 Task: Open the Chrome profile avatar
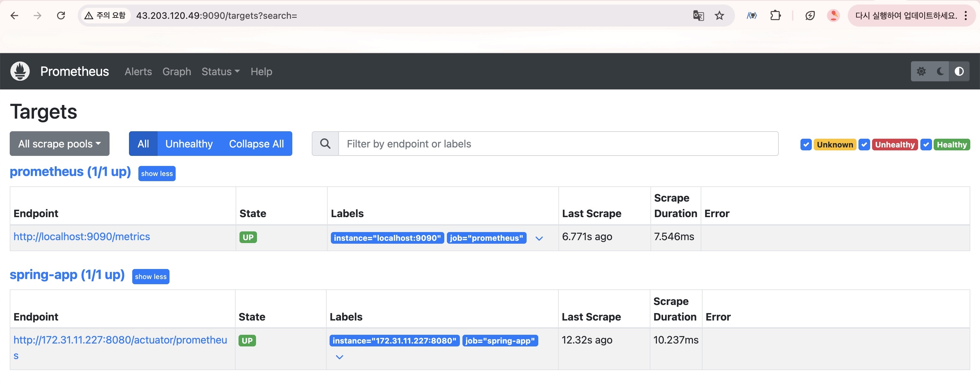pos(833,16)
